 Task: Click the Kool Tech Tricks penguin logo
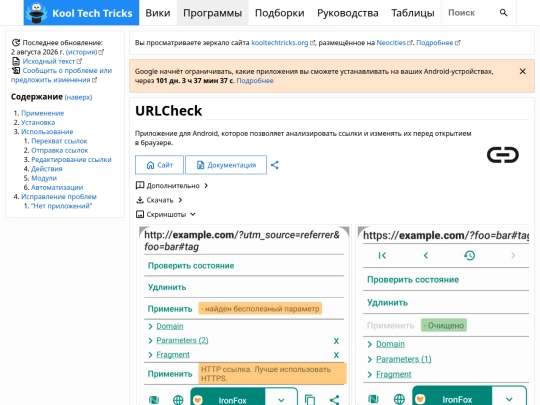pyautogui.click(x=37, y=13)
